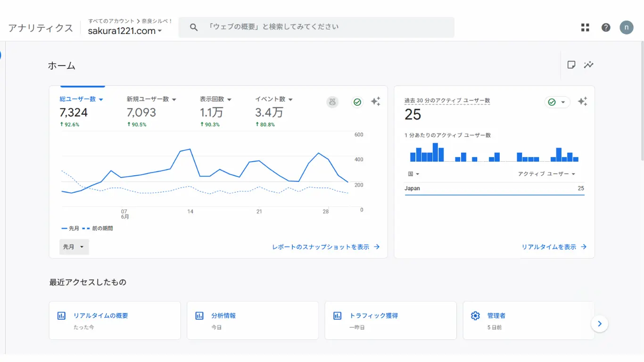
Task: Click the 前の期間 legend entry
Action: pyautogui.click(x=98, y=228)
